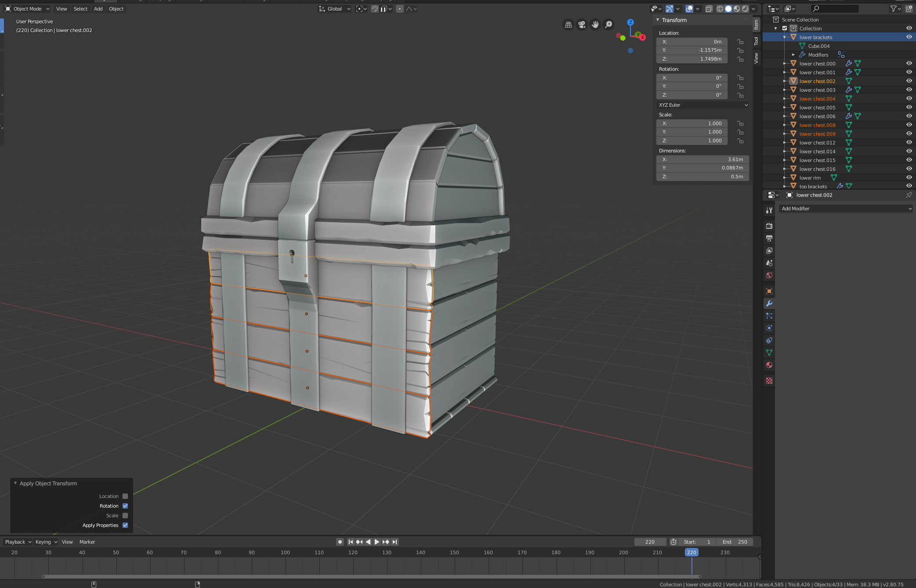The height and width of the screenshot is (588, 916).
Task: Uncheck the Apply Properties checkbox
Action: point(125,525)
